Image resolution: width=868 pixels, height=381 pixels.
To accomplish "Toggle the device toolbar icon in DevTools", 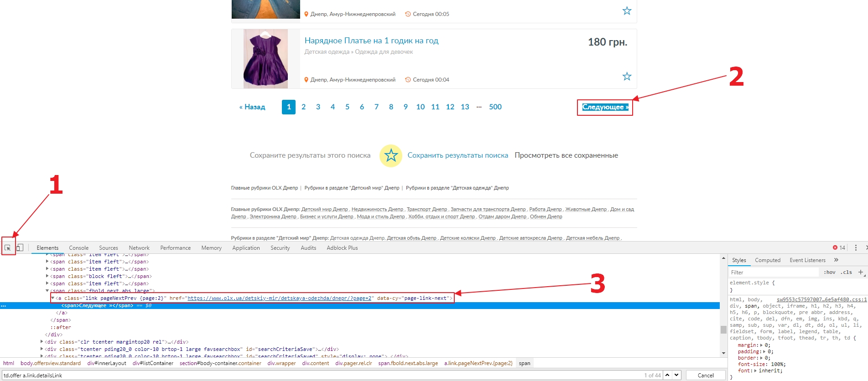I will point(20,247).
